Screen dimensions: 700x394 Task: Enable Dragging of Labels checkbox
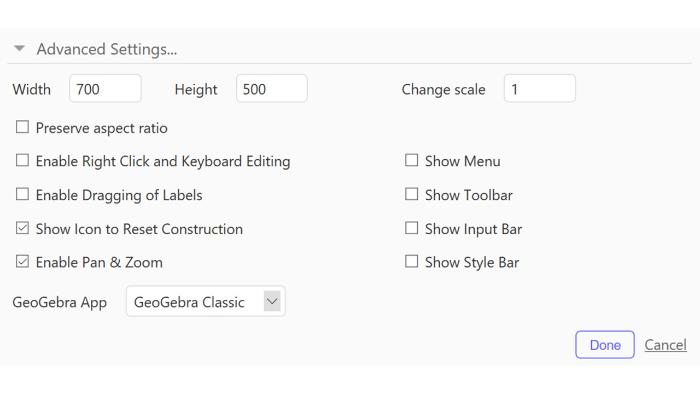[22, 195]
